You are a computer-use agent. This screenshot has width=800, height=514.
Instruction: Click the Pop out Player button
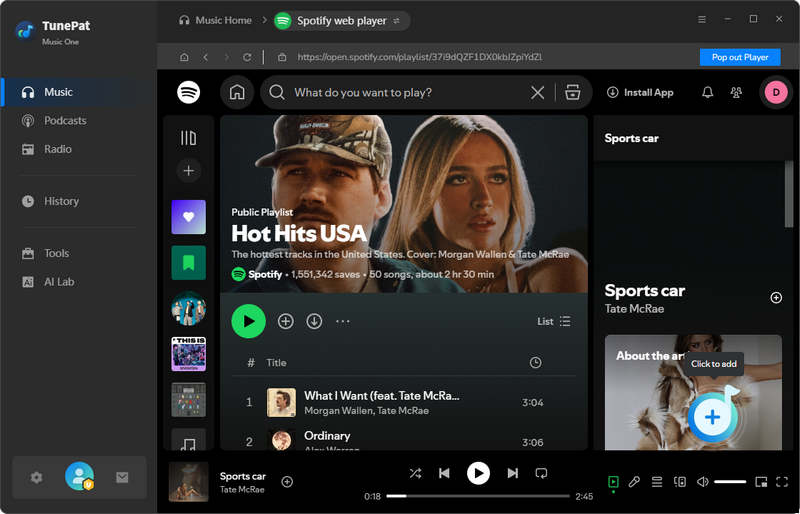tap(740, 57)
